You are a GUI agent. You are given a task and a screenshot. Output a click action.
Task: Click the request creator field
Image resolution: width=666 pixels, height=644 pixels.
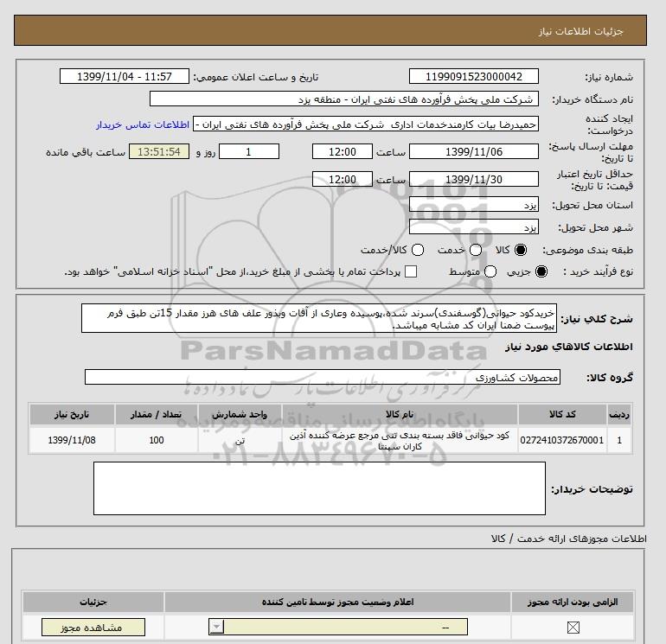(366, 124)
